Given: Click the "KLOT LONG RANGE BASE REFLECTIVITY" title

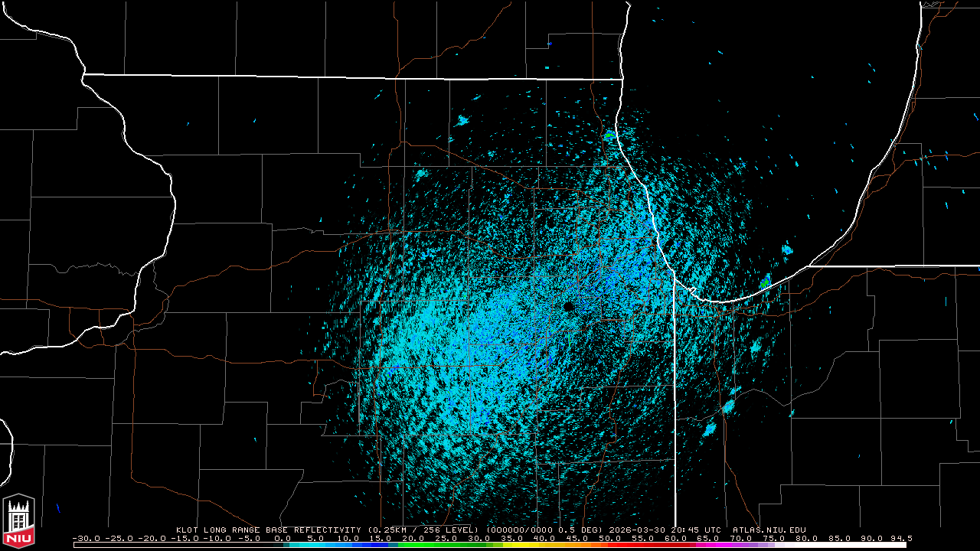Looking at the screenshot, I should [268, 530].
